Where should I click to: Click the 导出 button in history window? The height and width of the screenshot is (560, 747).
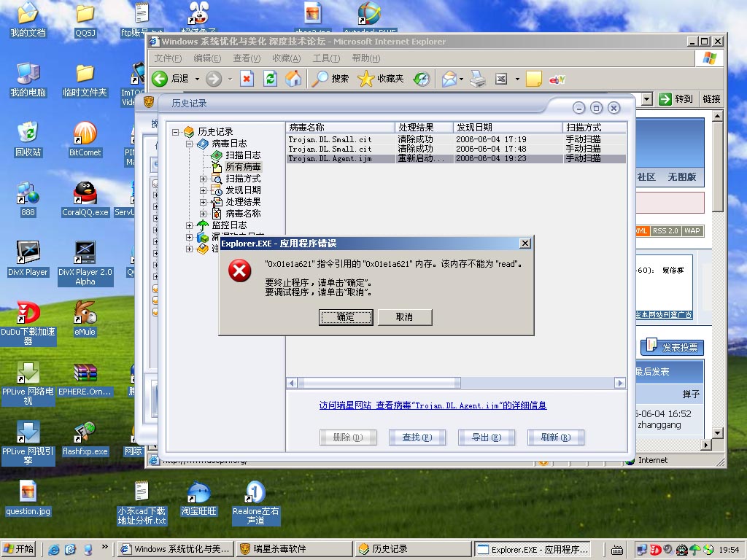(487, 437)
